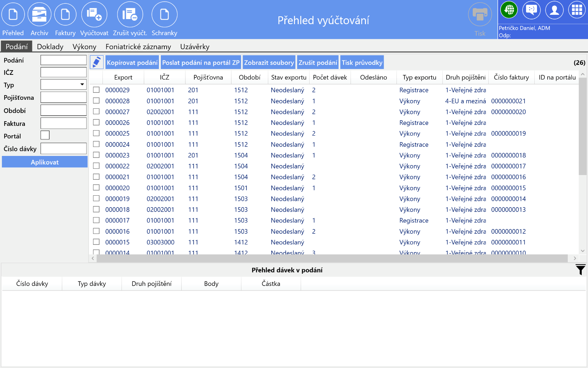Tick checkbox for export 0000026

tap(96, 122)
